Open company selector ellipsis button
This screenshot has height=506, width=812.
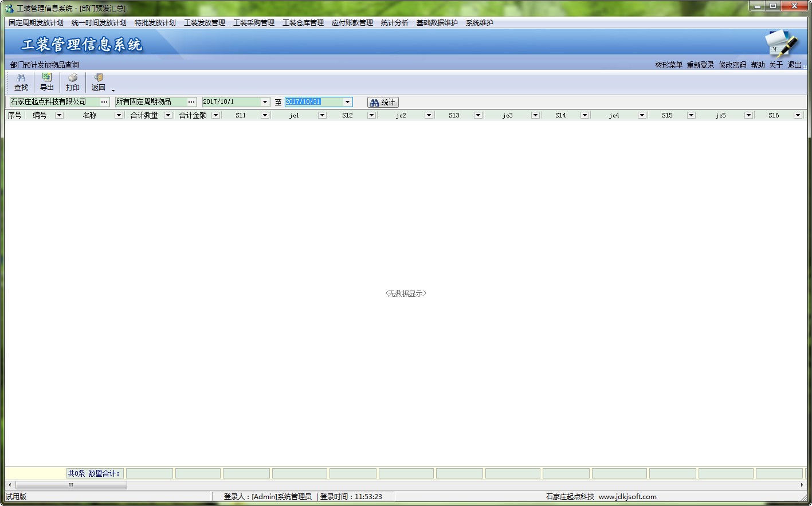tap(104, 102)
